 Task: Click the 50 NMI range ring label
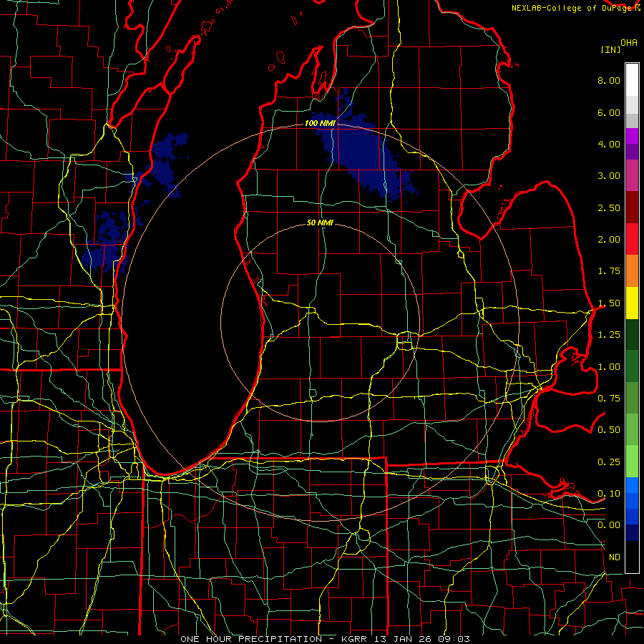[x=320, y=223]
